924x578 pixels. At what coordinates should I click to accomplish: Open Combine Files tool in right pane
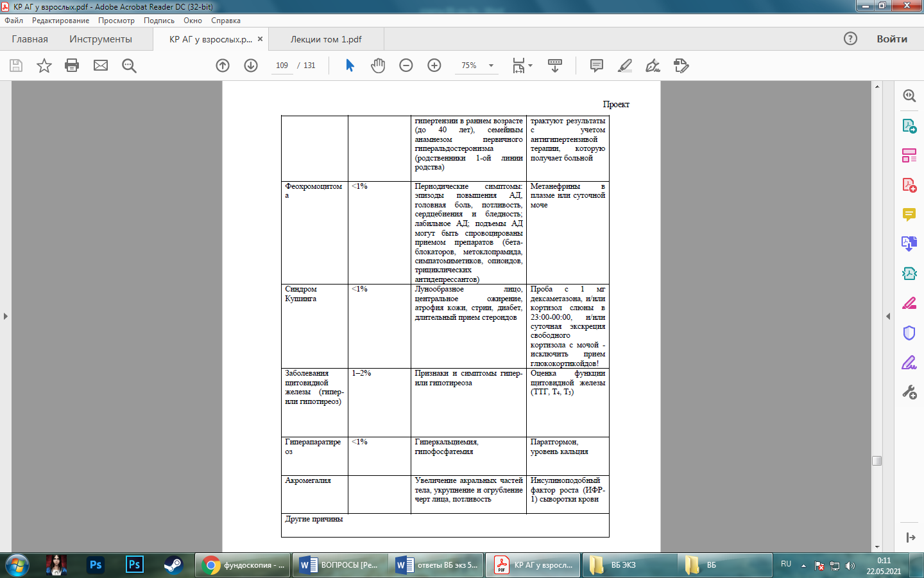(x=909, y=244)
